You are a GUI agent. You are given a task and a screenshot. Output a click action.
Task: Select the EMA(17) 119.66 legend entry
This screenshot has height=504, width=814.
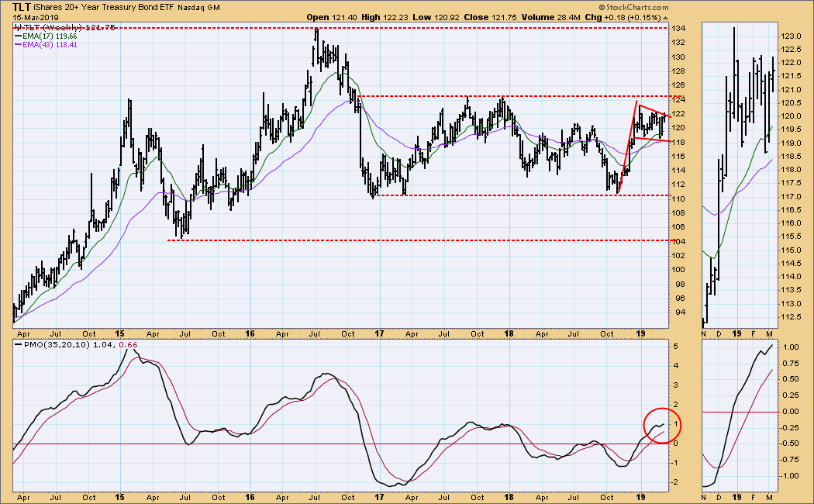point(46,36)
